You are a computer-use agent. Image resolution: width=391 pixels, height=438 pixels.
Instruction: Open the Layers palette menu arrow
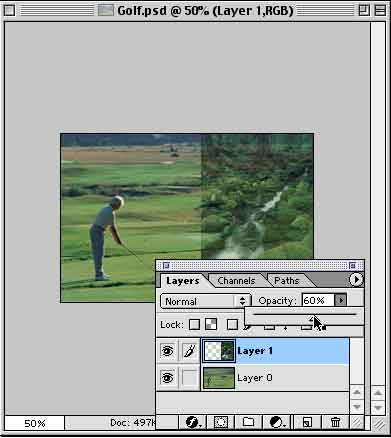pos(356,279)
